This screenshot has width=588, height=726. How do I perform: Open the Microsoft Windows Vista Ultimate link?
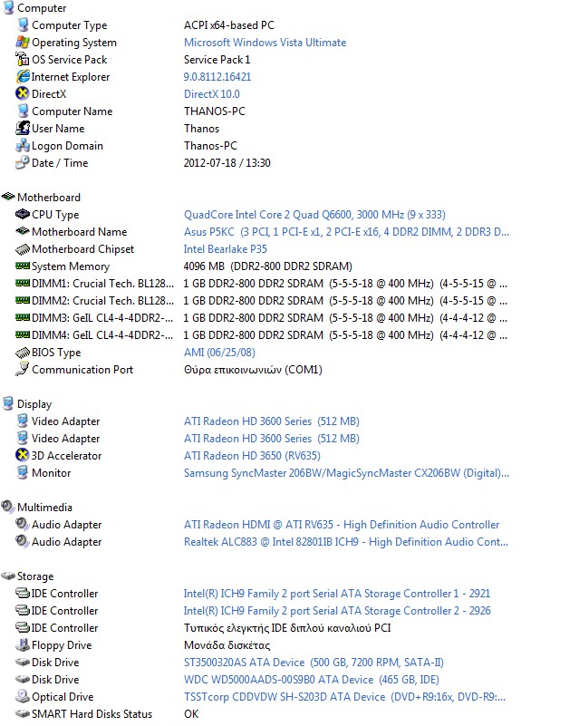coord(265,42)
